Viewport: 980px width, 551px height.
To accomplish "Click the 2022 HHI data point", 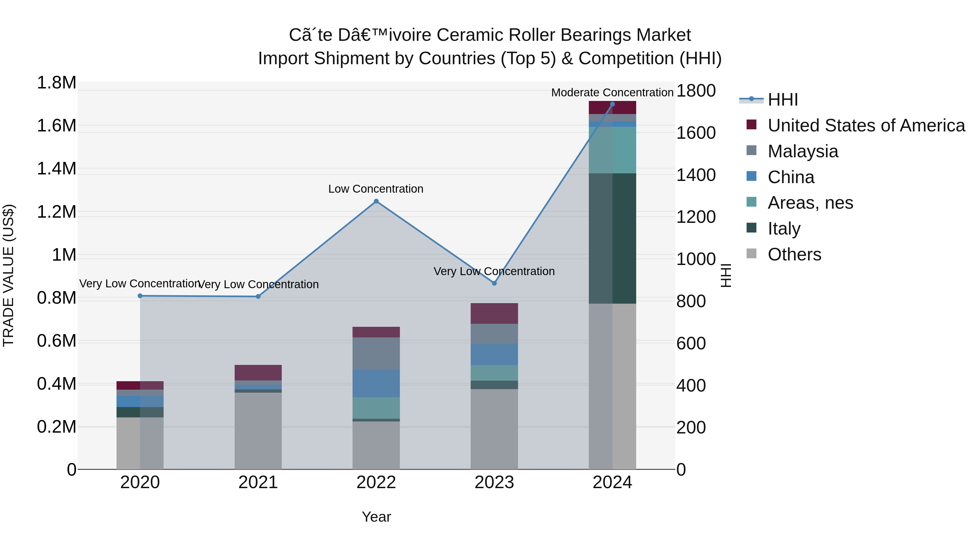I will pyautogui.click(x=376, y=201).
